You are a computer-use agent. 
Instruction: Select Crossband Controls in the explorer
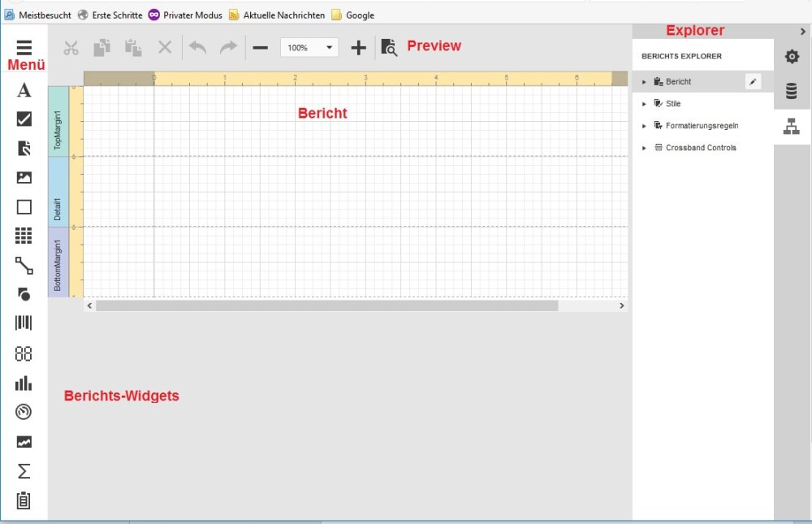[701, 148]
